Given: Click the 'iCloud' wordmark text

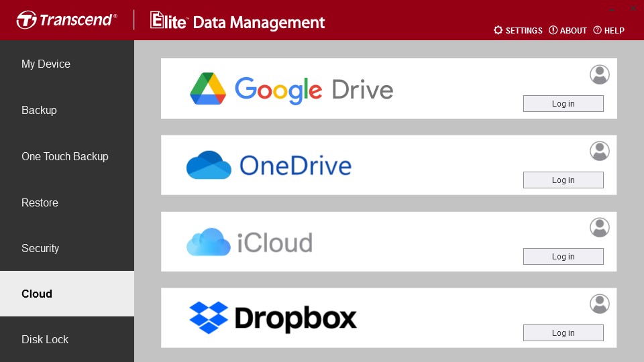Looking at the screenshot, I should click(275, 243).
